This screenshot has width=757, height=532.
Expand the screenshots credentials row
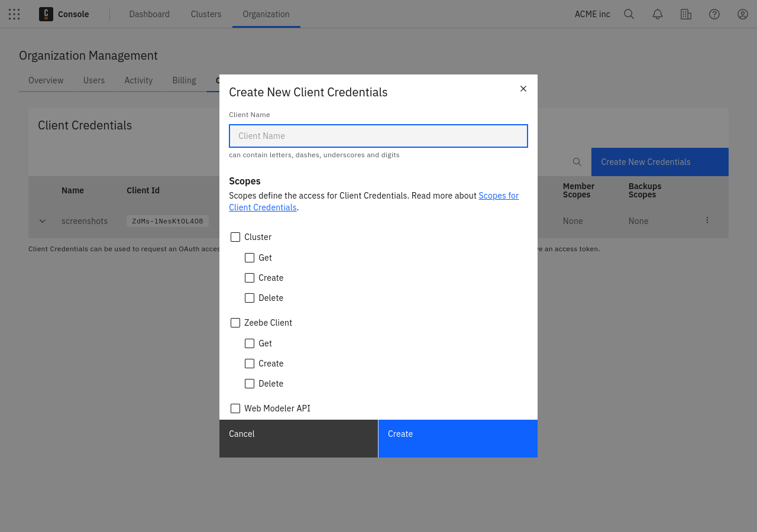click(x=43, y=221)
